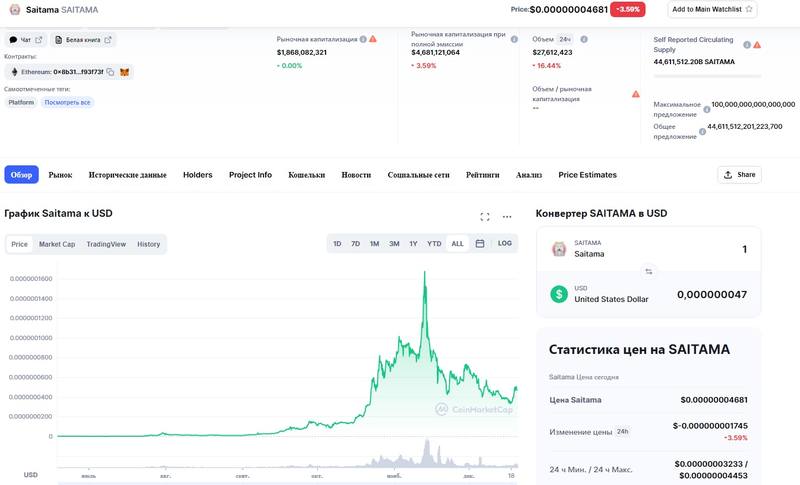Open Посмотреть все tags link

[67, 103]
